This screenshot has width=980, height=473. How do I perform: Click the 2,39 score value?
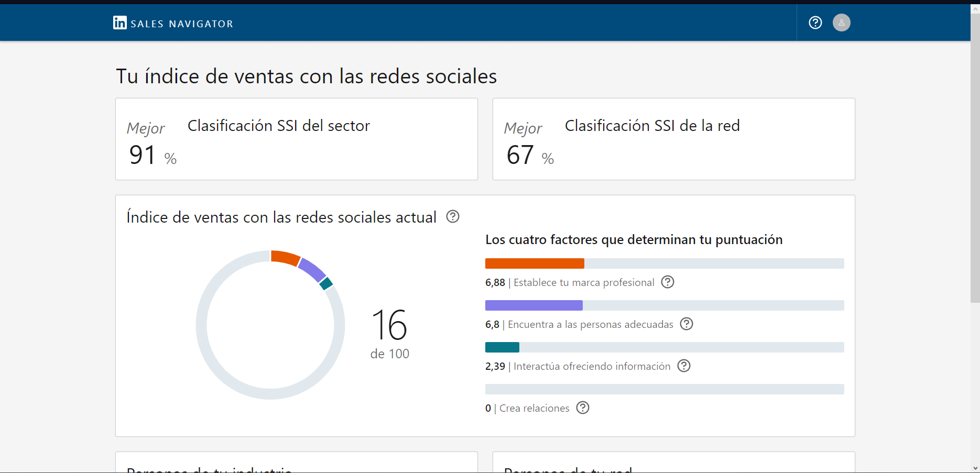pyautogui.click(x=495, y=366)
